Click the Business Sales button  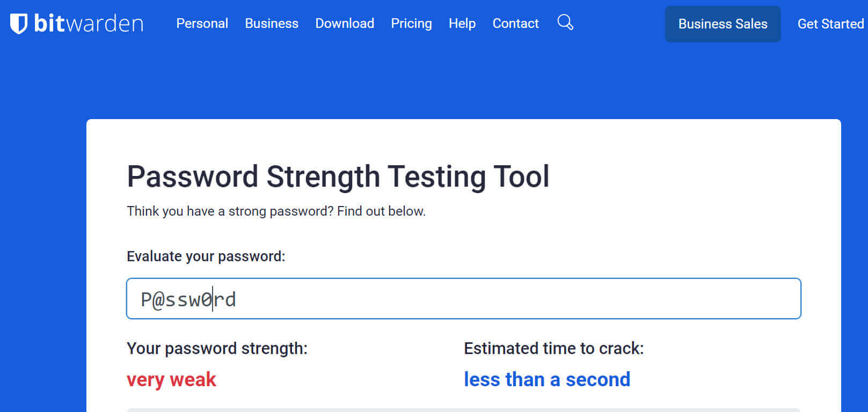[x=723, y=24]
